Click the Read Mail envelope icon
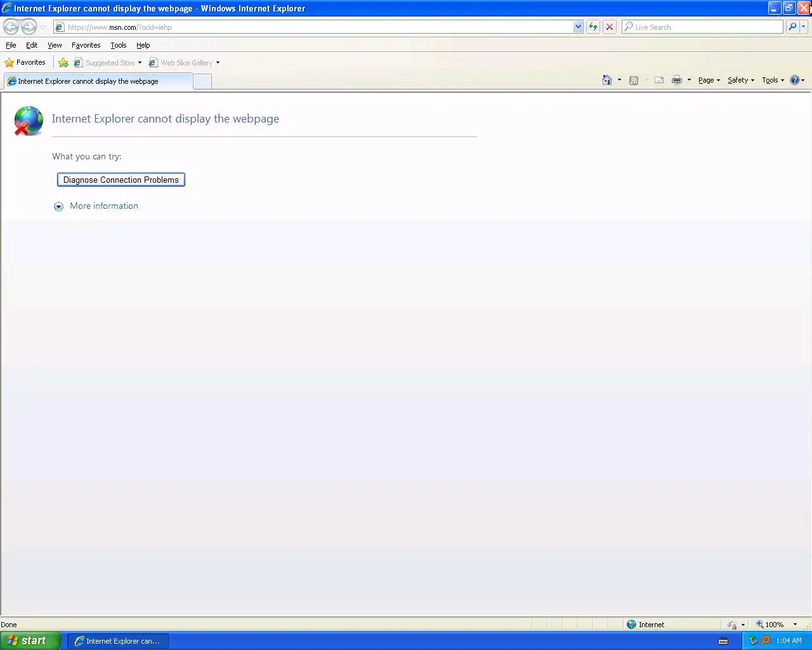Viewport: 812px width, 650px height. pyautogui.click(x=659, y=80)
